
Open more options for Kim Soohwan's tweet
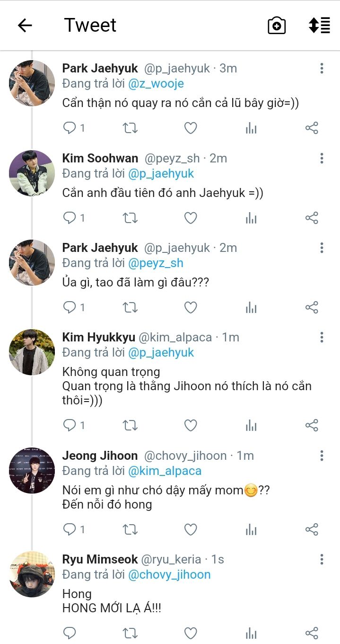pos(322,158)
